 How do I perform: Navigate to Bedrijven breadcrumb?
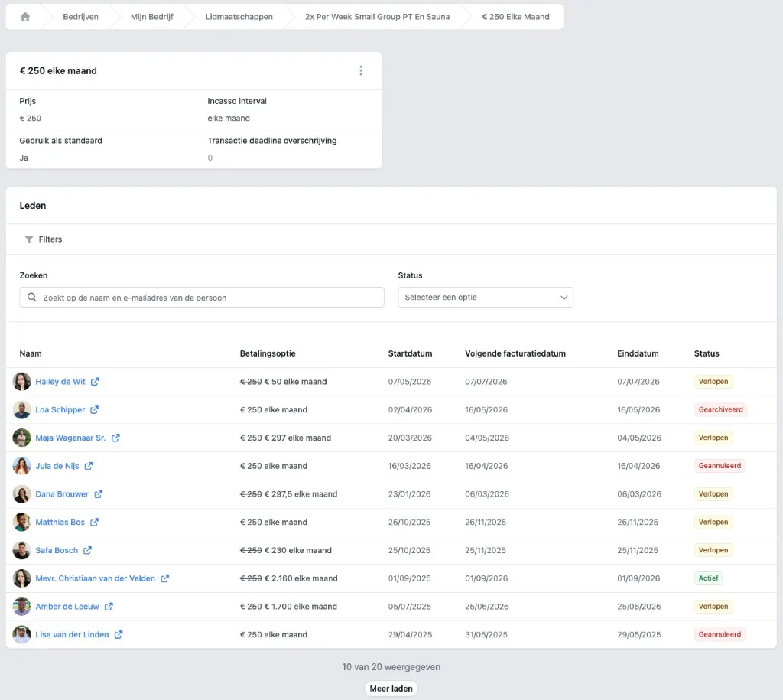80,17
